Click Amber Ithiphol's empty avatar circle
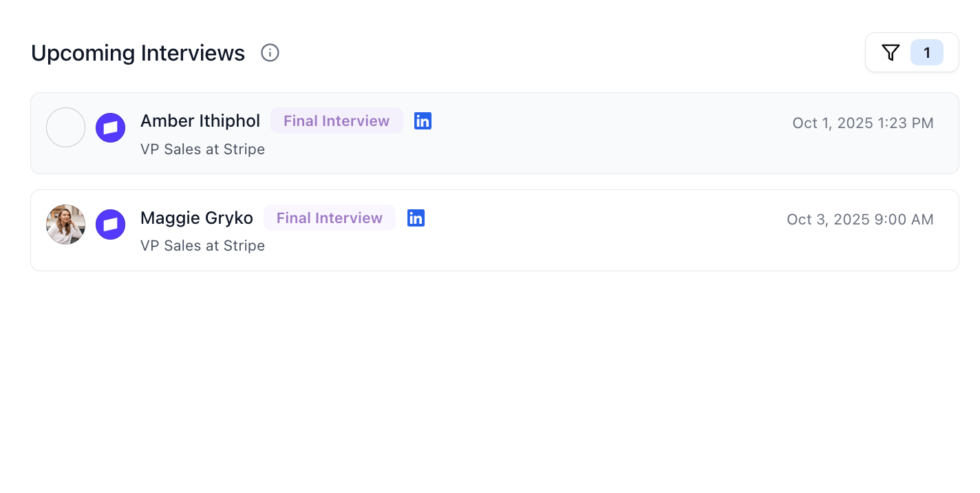 (x=65, y=127)
